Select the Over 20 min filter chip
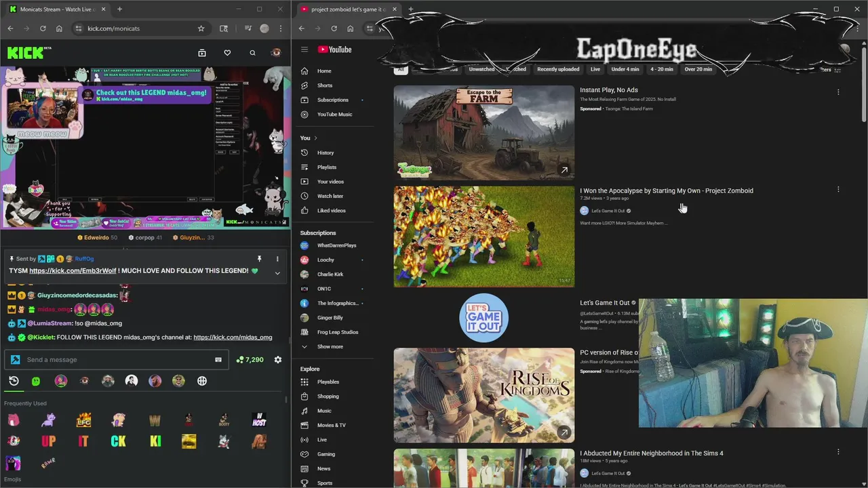868x488 pixels. [x=698, y=69]
